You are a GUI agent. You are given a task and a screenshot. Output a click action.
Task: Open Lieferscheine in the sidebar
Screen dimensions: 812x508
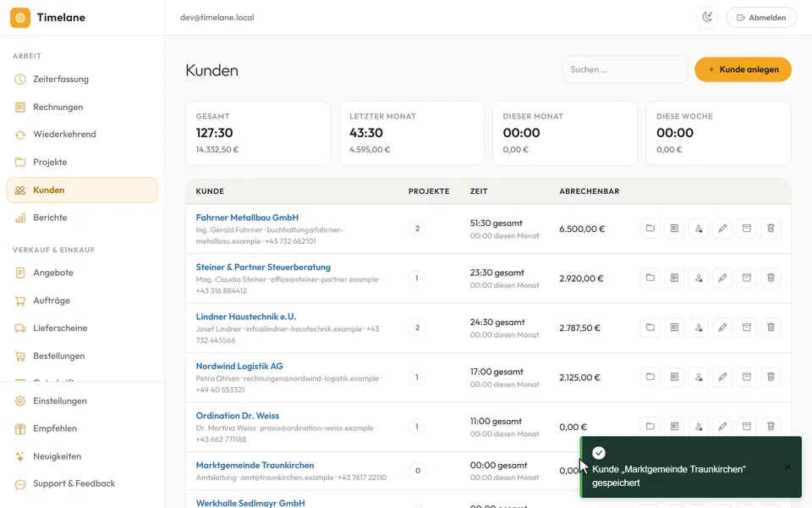[x=82, y=329]
